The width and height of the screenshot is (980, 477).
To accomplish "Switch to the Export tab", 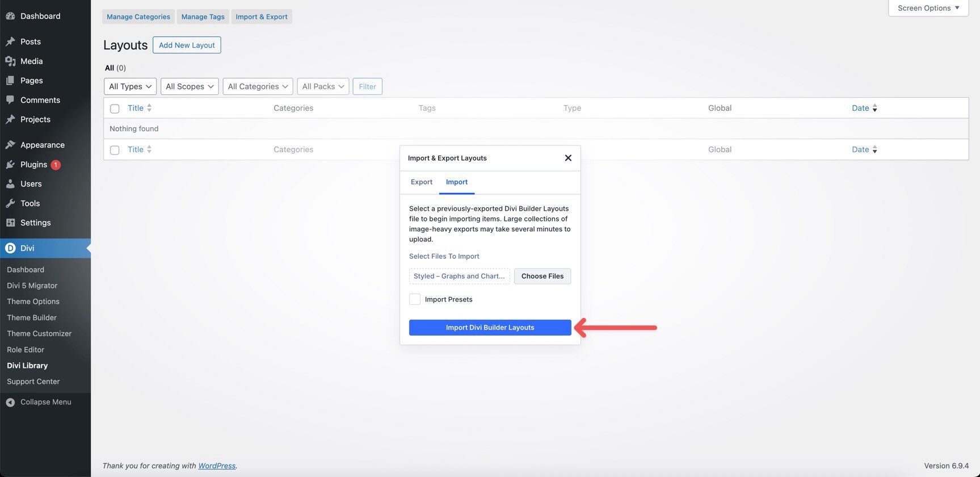I will (x=422, y=182).
